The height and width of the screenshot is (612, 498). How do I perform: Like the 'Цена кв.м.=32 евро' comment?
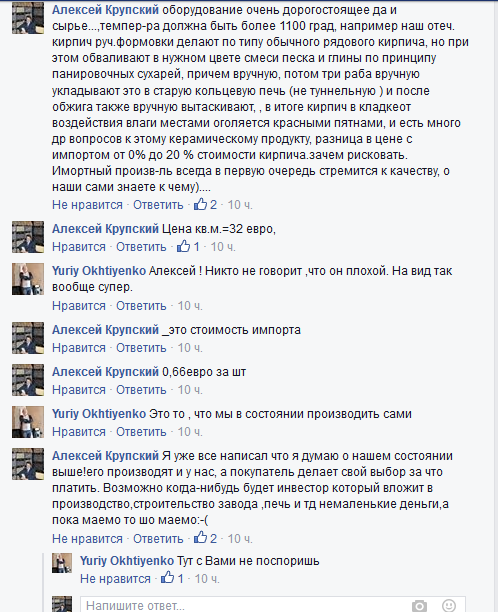pyautogui.click(x=79, y=247)
